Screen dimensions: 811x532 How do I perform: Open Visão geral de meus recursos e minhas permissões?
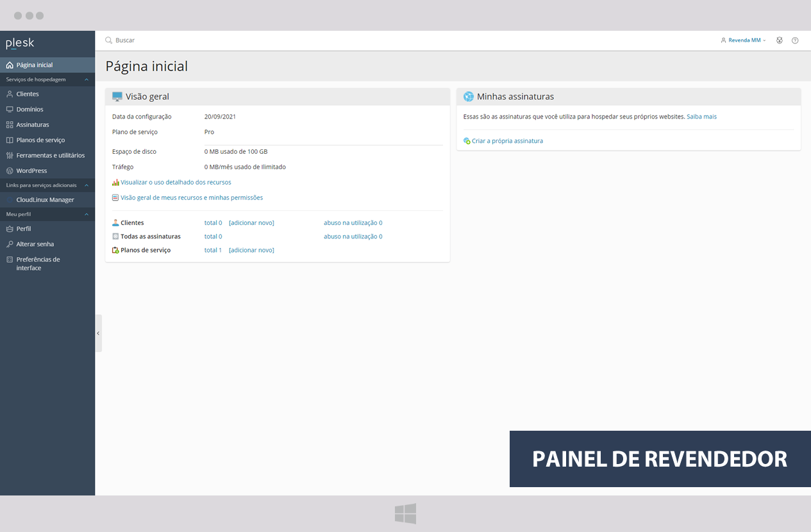point(192,198)
